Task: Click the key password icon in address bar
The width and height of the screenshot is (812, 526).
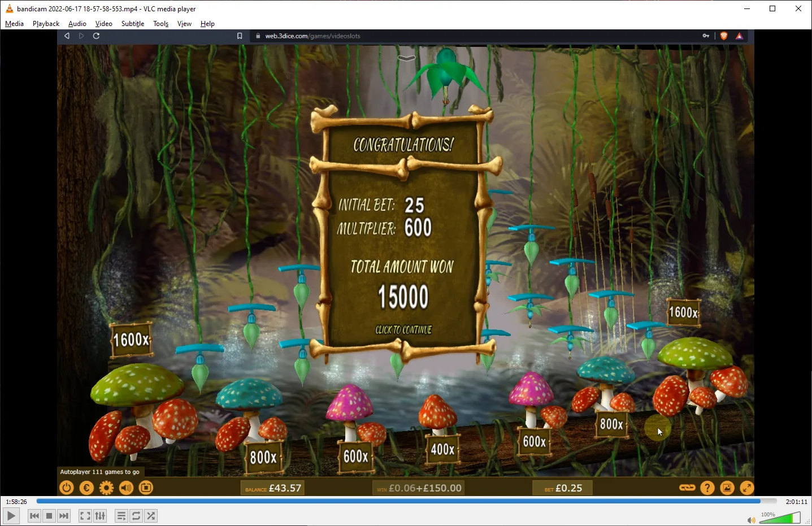Action: point(706,36)
